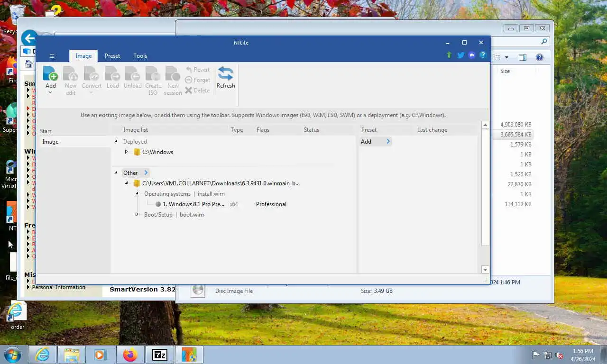Click the Flags column header

(x=263, y=130)
